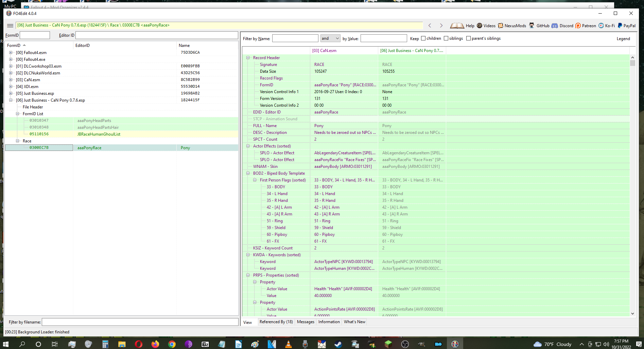The height and width of the screenshot is (349, 644).
Task: Click WNAM - Skin row label
Action: [265, 167]
